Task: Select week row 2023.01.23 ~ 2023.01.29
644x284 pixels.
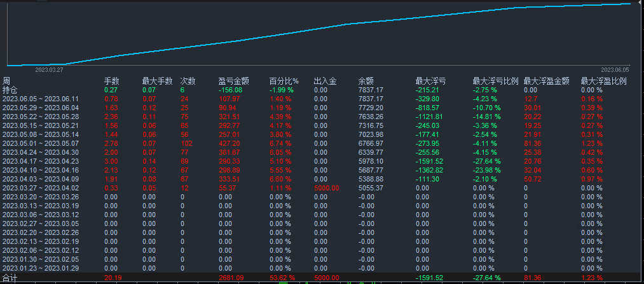Action: pyautogui.click(x=40, y=268)
